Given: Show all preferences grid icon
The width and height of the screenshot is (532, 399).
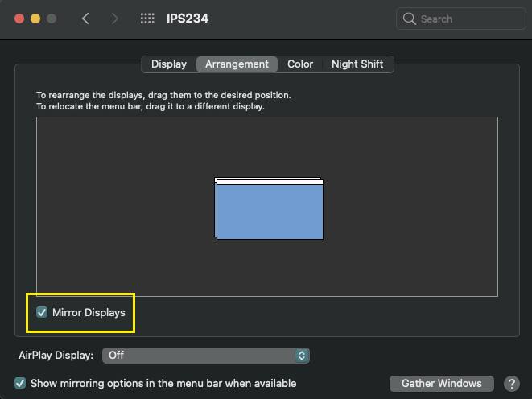Looking at the screenshot, I should pyautogui.click(x=147, y=19).
